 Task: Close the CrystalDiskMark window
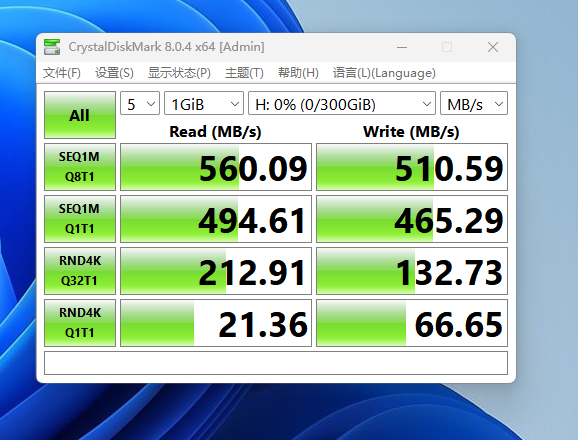coord(493,47)
